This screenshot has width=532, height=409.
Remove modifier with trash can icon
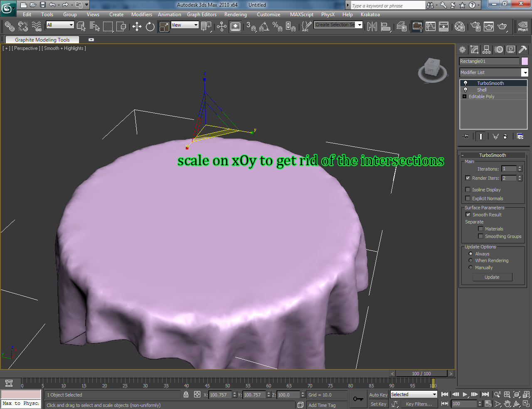tap(505, 136)
